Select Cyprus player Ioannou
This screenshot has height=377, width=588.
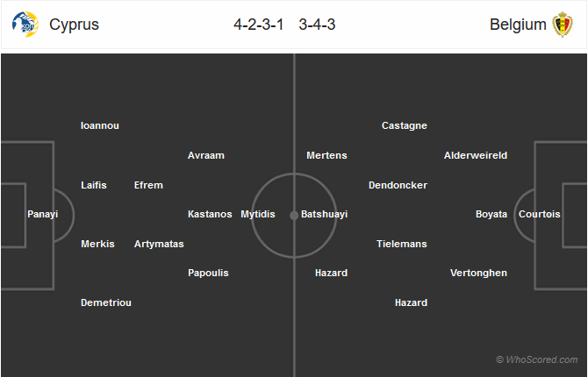coord(100,125)
